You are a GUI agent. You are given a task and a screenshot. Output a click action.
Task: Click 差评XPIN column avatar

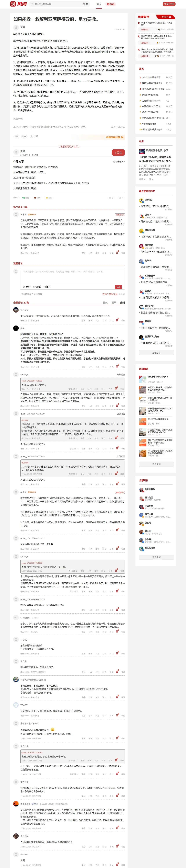click(x=141, y=307)
